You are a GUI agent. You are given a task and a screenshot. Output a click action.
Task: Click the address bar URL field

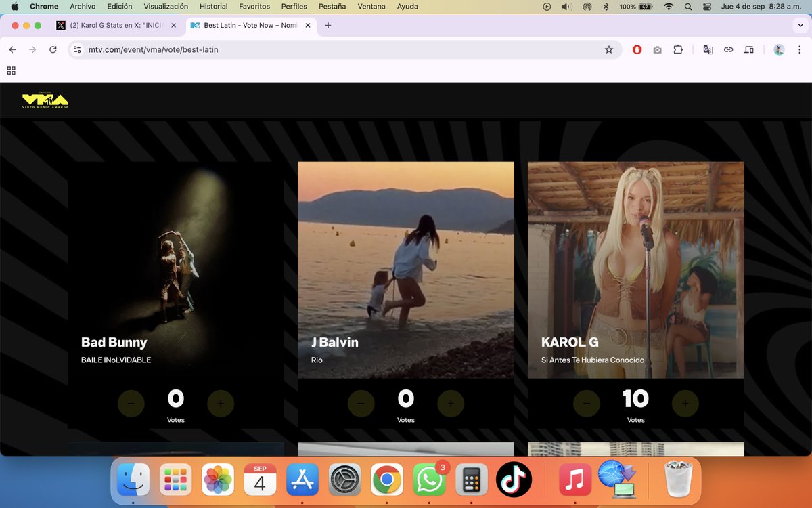tap(345, 49)
